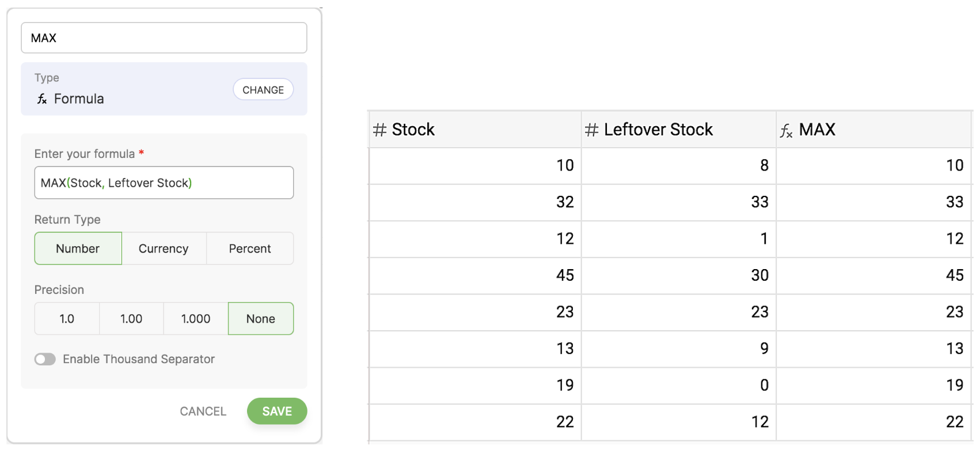Click the number icon in Leftover Stock header

tap(591, 130)
